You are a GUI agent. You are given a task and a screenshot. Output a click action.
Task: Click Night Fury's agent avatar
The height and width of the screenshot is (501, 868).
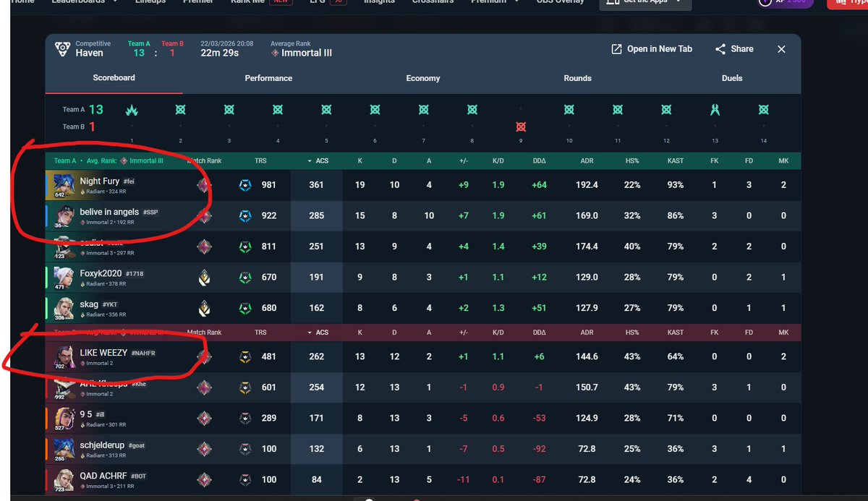coord(64,185)
